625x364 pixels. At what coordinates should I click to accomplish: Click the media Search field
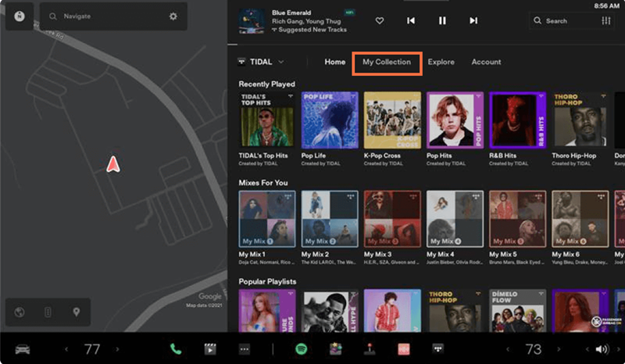564,21
